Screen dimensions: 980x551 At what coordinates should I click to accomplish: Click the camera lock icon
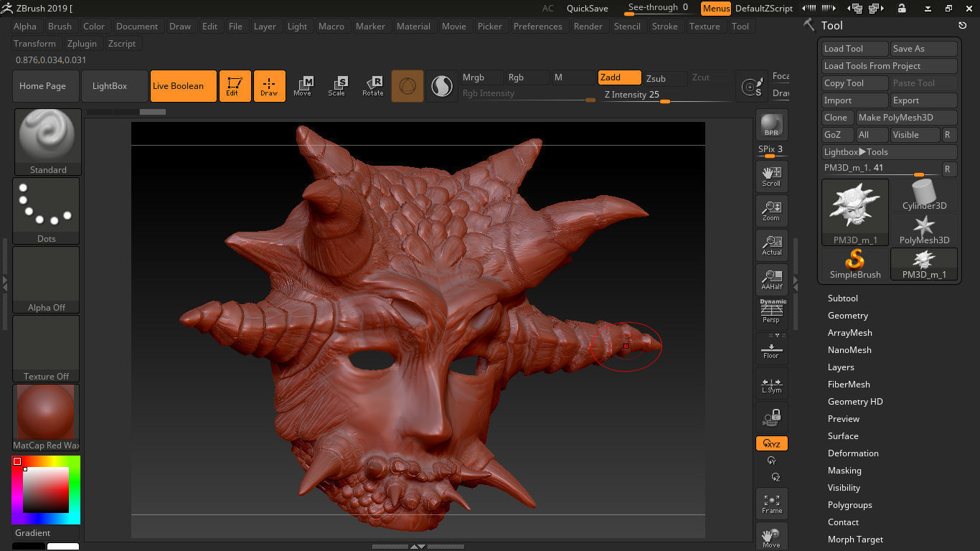pos(771,418)
